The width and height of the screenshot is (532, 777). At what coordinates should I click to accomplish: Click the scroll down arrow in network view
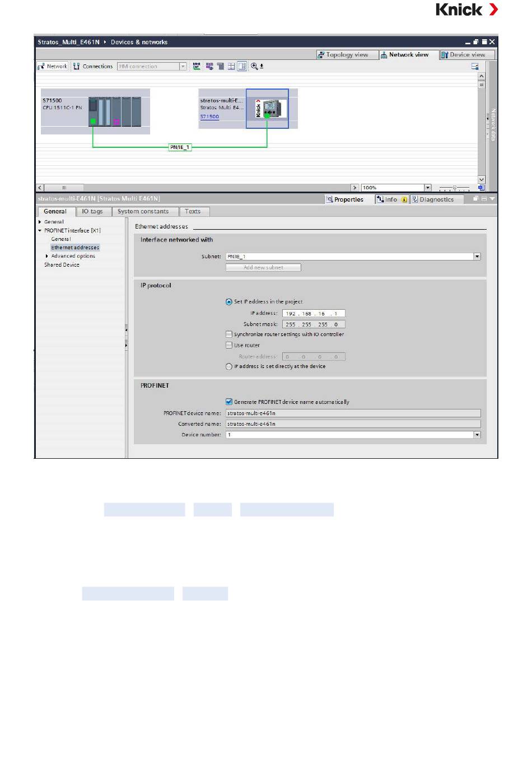pyautogui.click(x=482, y=180)
